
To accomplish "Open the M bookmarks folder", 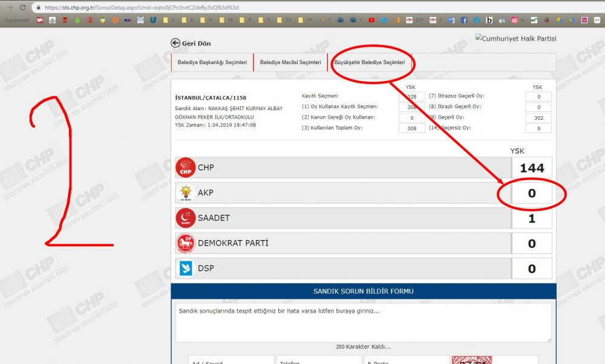I will [226, 20].
